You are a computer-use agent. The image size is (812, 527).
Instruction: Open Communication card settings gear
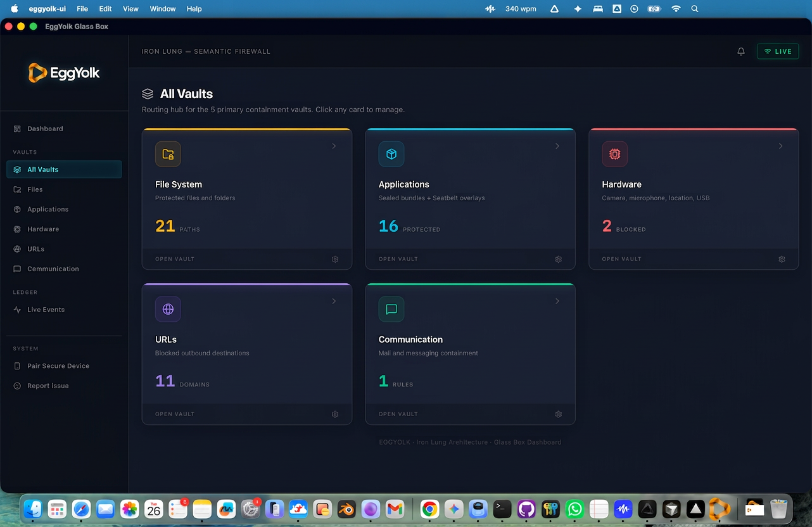559,414
